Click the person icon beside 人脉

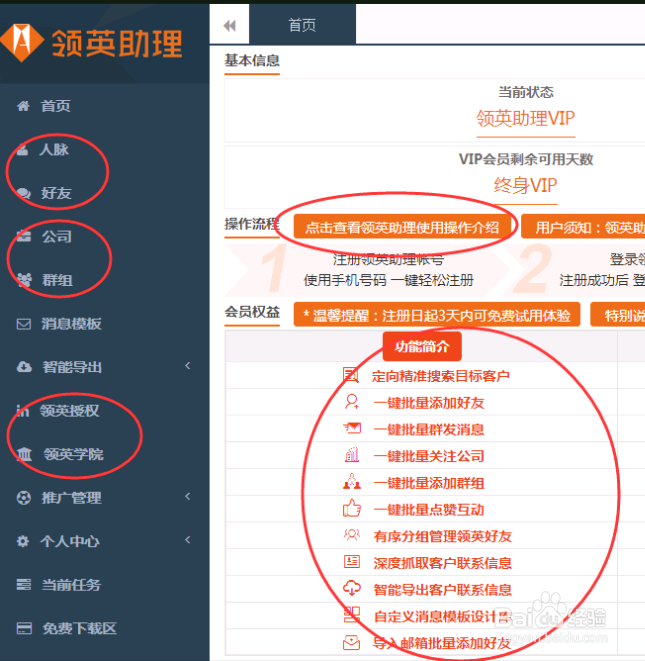coord(23,150)
